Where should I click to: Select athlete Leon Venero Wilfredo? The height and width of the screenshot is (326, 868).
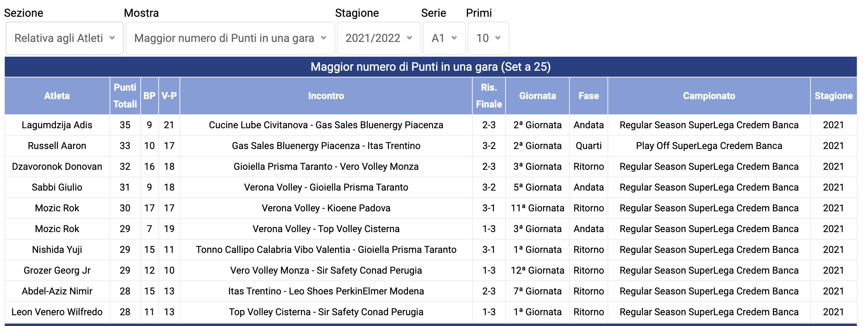[57, 312]
